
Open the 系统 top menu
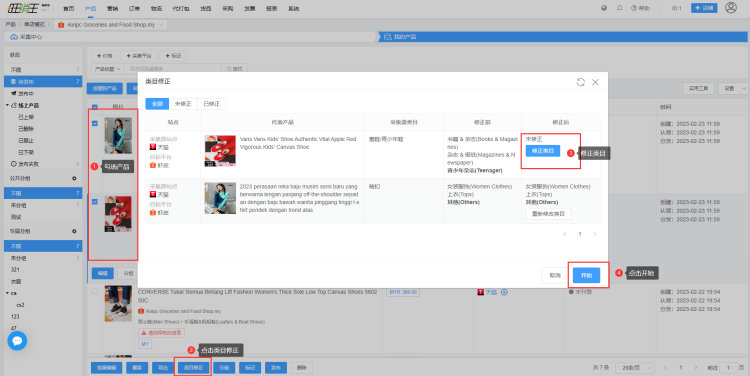tap(294, 8)
